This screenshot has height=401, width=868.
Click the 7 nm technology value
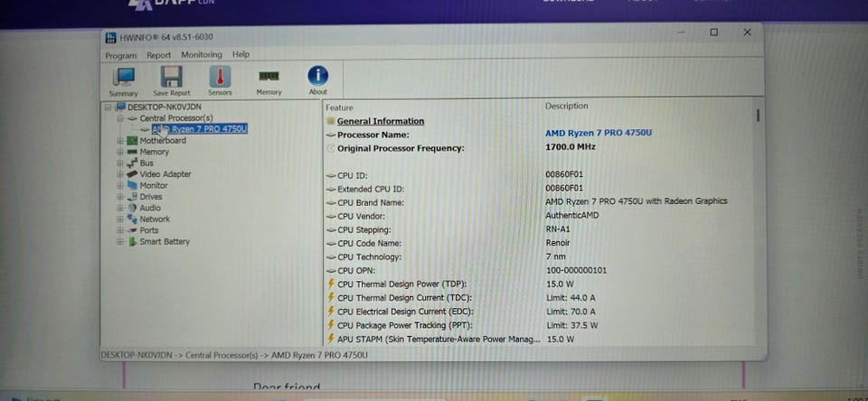(x=556, y=256)
